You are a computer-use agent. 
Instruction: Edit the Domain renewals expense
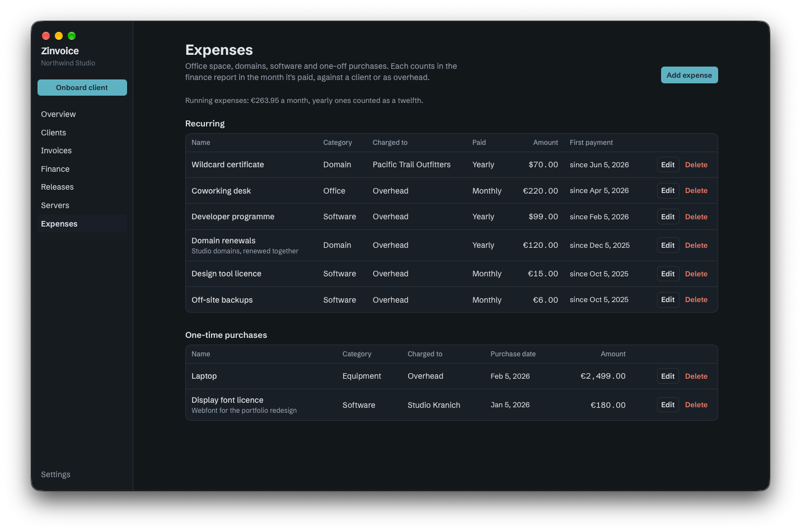click(668, 245)
